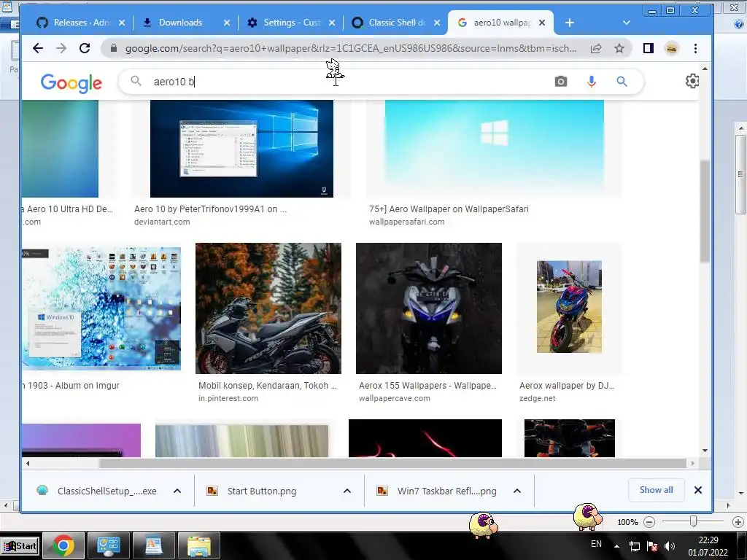This screenshot has width=747, height=560.
Task: Close the Releases tab
Action: click(x=122, y=23)
